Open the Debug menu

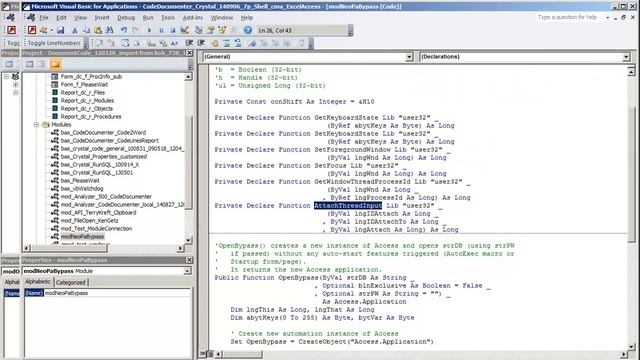point(126,18)
